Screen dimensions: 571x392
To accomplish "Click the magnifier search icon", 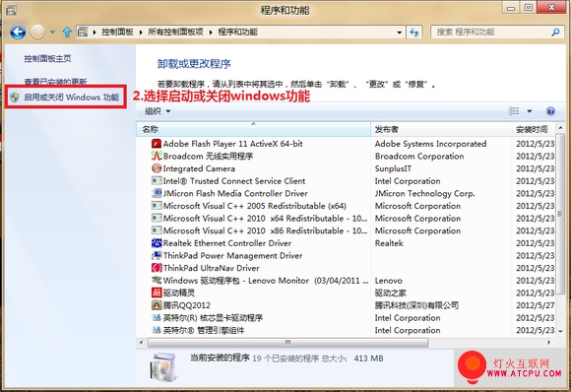I will click(555, 33).
